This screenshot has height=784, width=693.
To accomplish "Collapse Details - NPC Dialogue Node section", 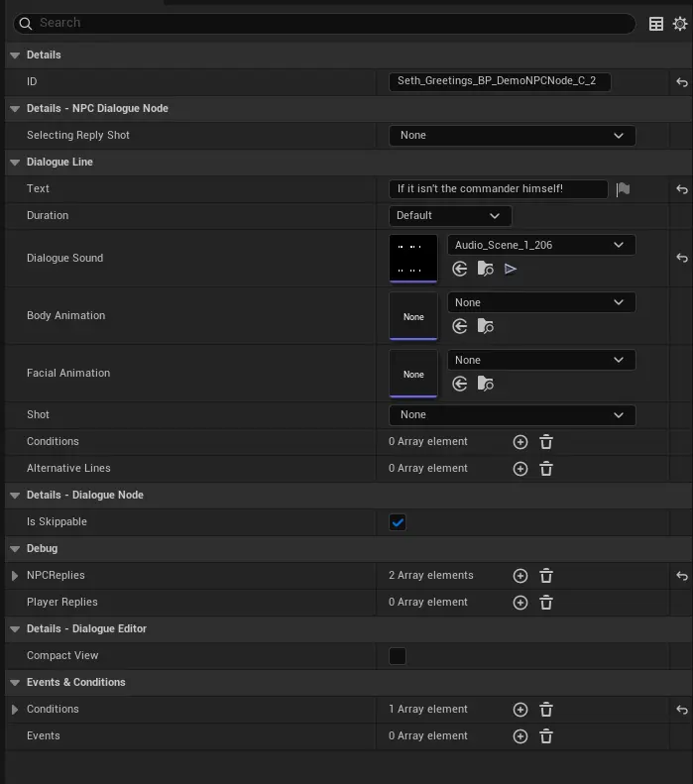I will 15,109.
